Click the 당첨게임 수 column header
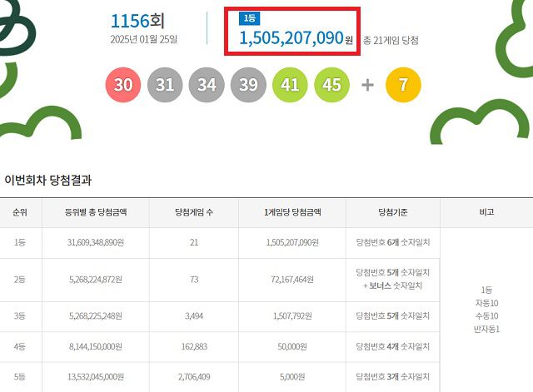Screen dimensions: 533x392 (194, 212)
